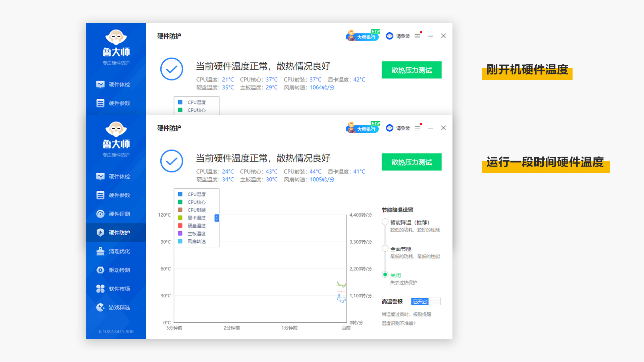Viewport: 644px width, 362px height.
Task: Click the 硬件防护 shield icon in sidebar
Action: (x=100, y=233)
